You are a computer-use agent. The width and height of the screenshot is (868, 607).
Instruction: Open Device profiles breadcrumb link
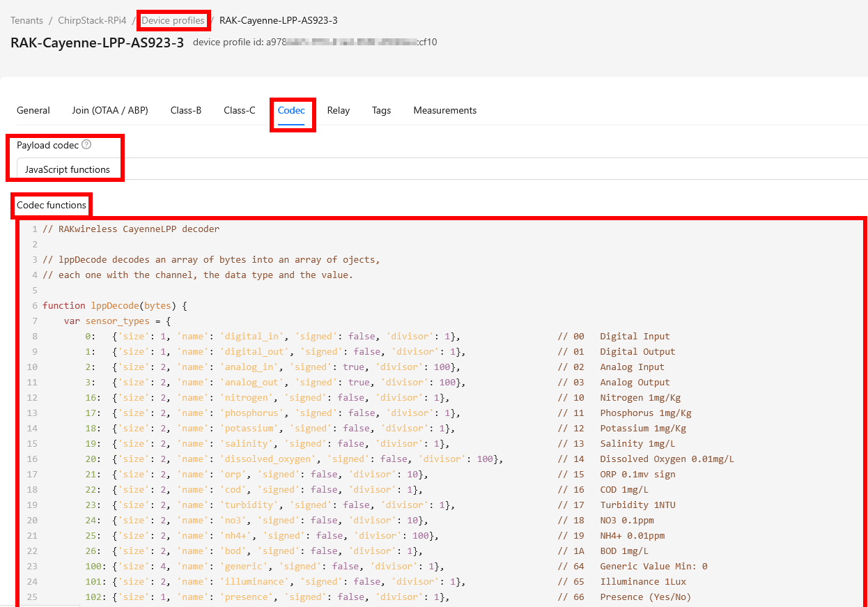pyautogui.click(x=173, y=20)
